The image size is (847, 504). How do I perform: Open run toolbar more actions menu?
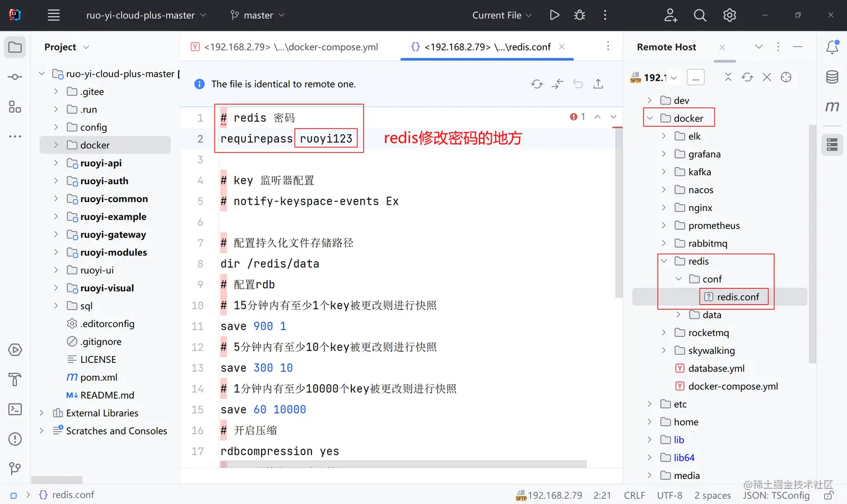(x=605, y=15)
